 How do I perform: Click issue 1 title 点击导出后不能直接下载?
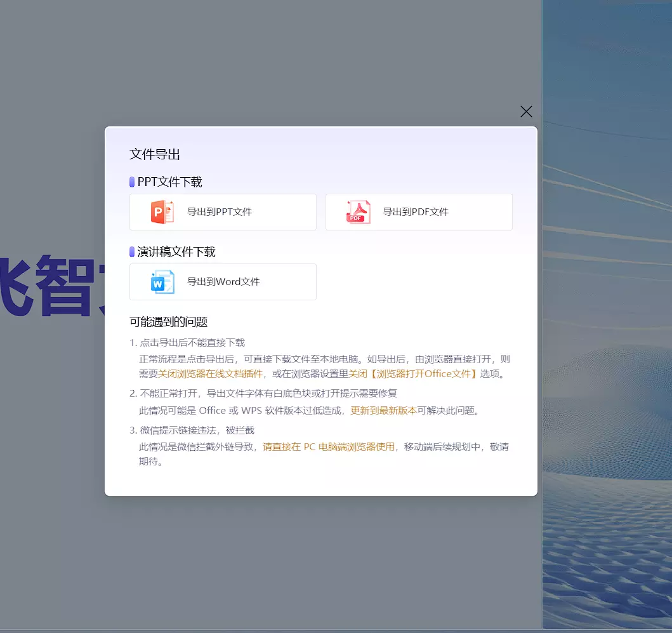coord(192,343)
